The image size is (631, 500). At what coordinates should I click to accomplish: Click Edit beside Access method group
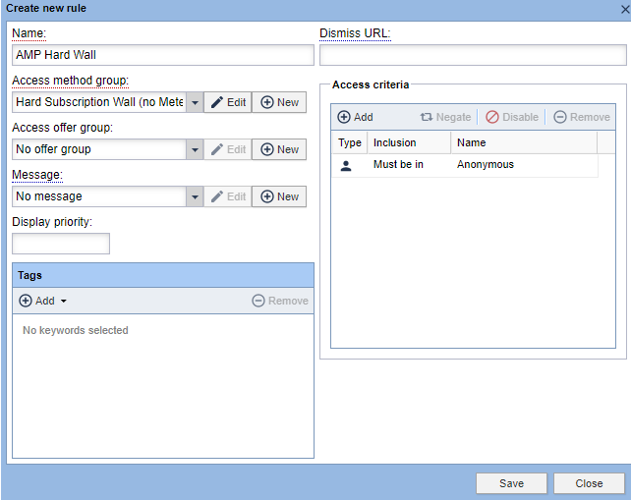click(228, 102)
